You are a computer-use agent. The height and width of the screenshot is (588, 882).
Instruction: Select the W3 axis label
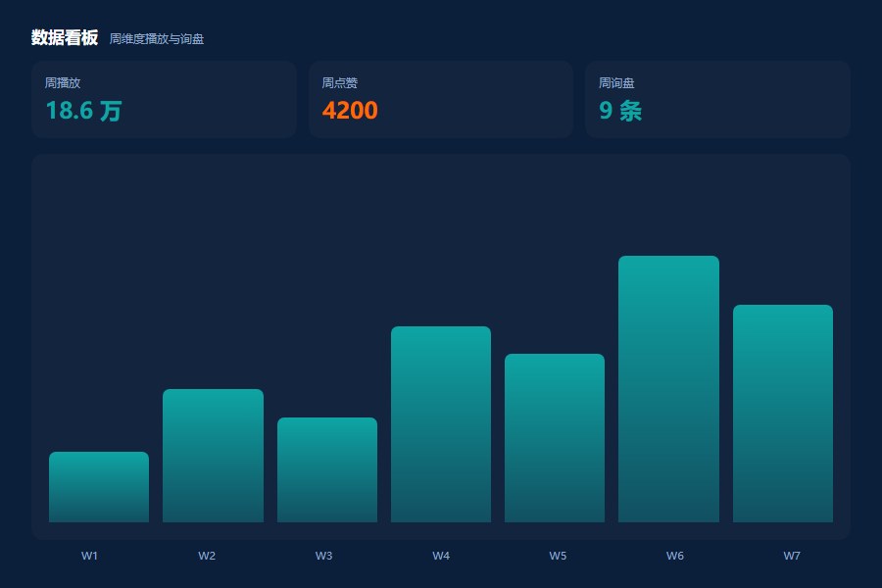324,556
